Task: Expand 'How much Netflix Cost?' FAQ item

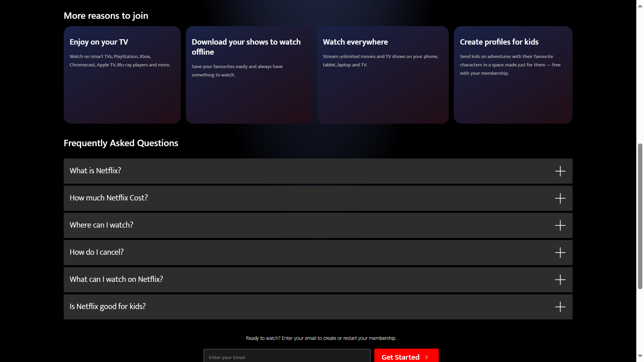Action: pyautogui.click(x=109, y=198)
